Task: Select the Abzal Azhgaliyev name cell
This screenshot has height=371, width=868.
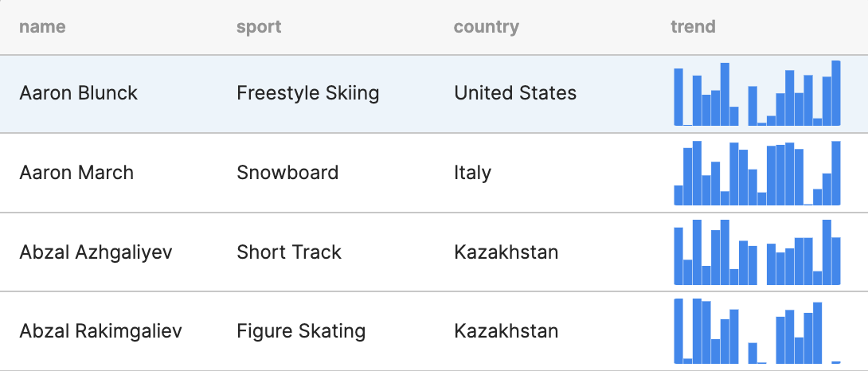Action: coord(96,252)
